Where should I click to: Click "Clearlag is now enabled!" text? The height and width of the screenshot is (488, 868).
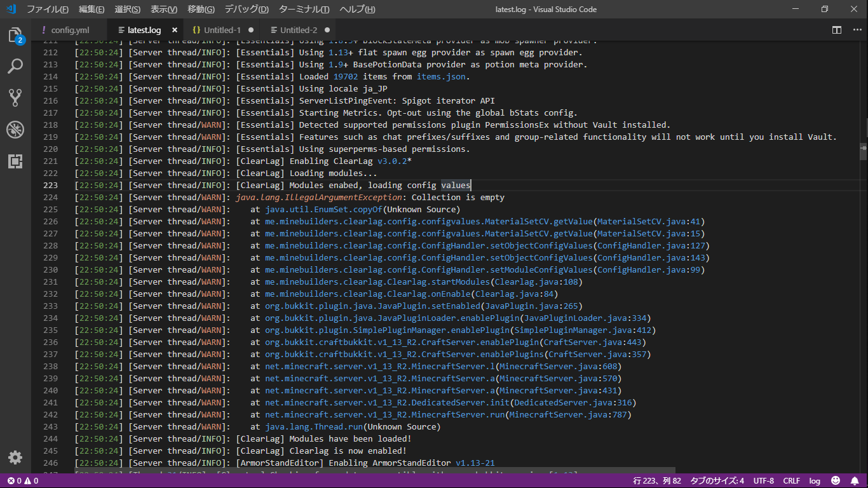click(x=348, y=451)
